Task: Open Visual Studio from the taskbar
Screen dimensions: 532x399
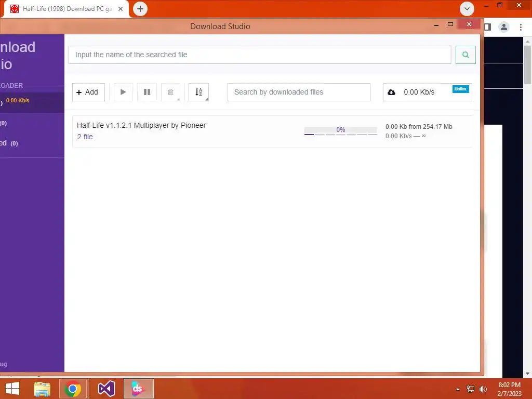Action: [107, 389]
